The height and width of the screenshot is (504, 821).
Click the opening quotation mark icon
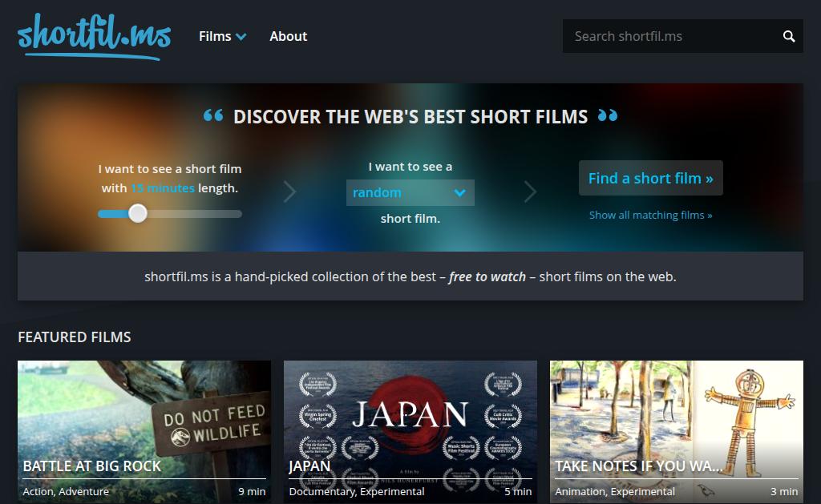pyautogui.click(x=213, y=116)
